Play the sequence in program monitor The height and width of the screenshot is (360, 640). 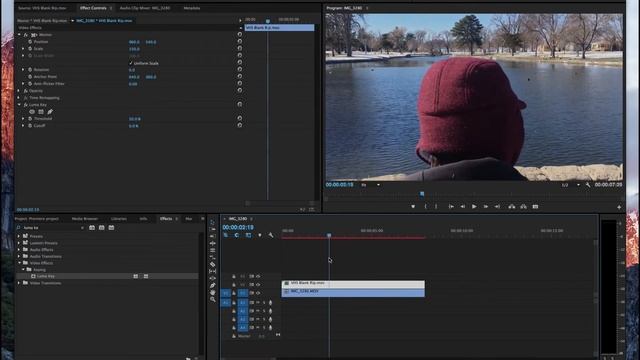pyautogui.click(x=474, y=207)
